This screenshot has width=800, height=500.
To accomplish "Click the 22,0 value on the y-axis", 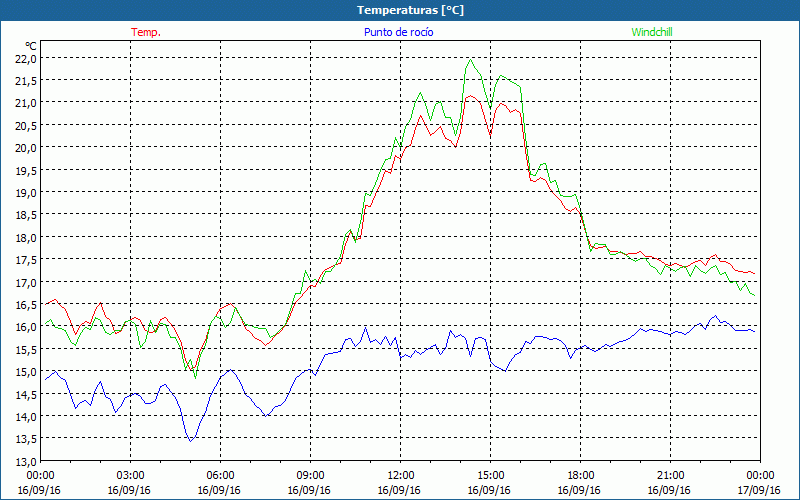I will [x=27, y=58].
